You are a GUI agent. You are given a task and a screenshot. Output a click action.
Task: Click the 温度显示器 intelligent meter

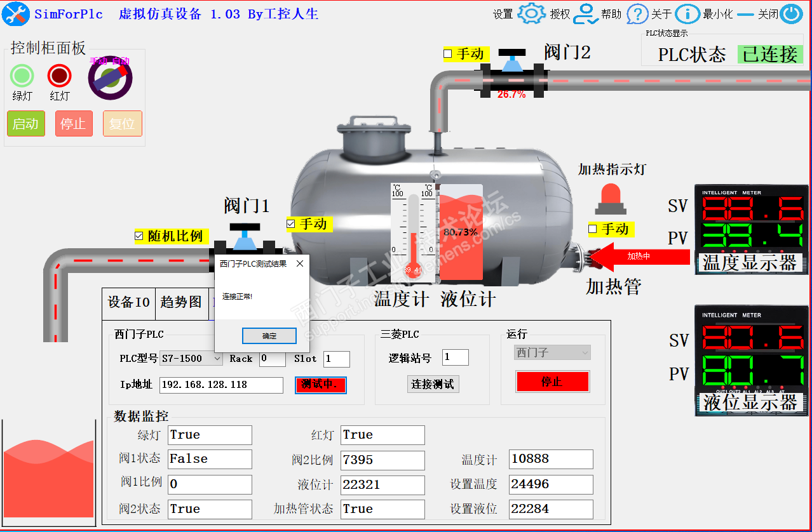[752, 230]
